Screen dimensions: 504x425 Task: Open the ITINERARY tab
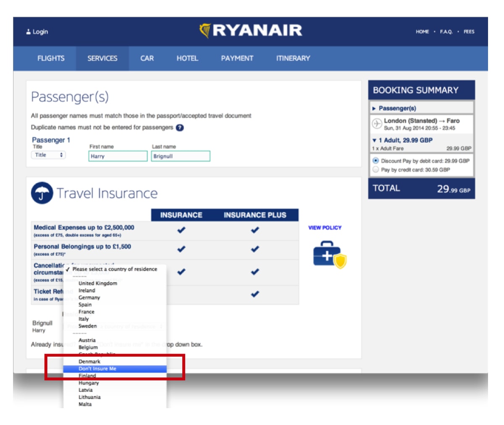pos(292,58)
